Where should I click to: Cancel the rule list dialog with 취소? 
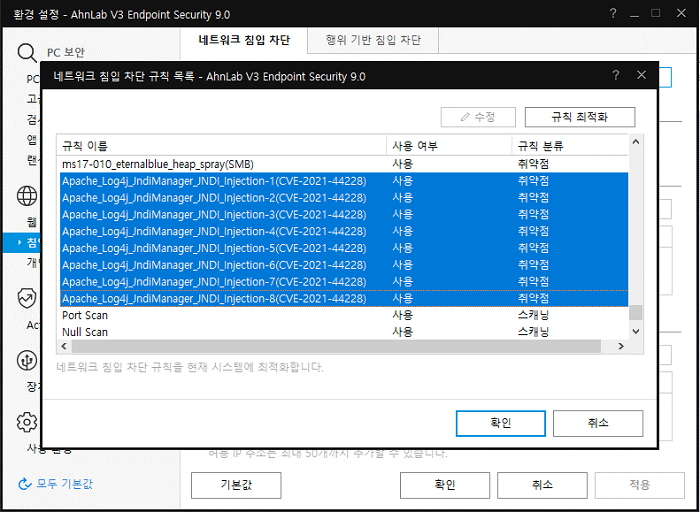(598, 423)
